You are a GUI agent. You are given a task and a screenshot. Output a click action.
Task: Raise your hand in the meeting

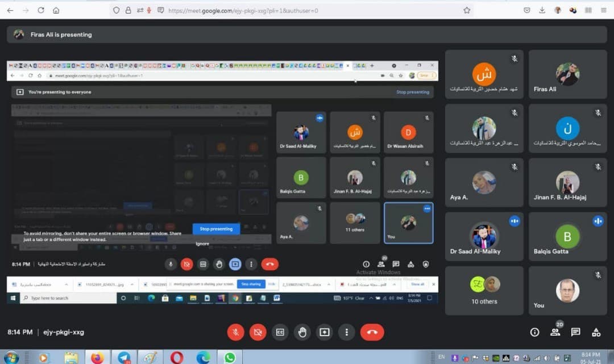pos(302,332)
